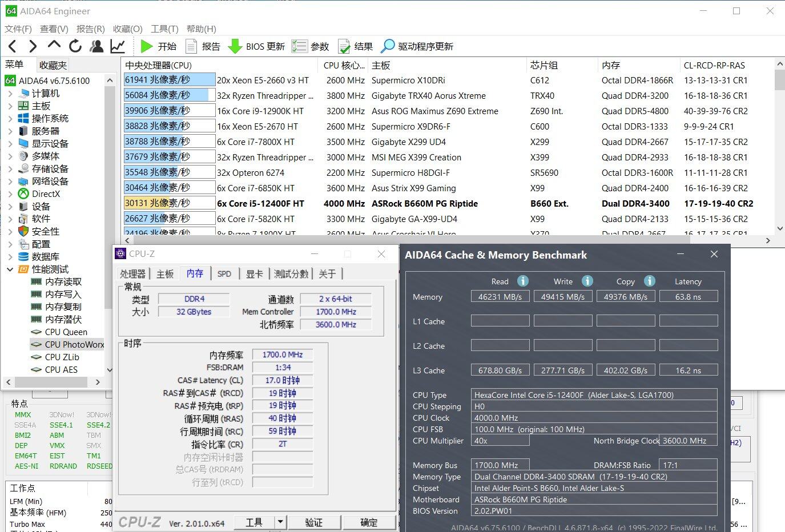785x532 pixels.
Task: Go back with the left arrow toolbar icon
Action: [x=13, y=46]
